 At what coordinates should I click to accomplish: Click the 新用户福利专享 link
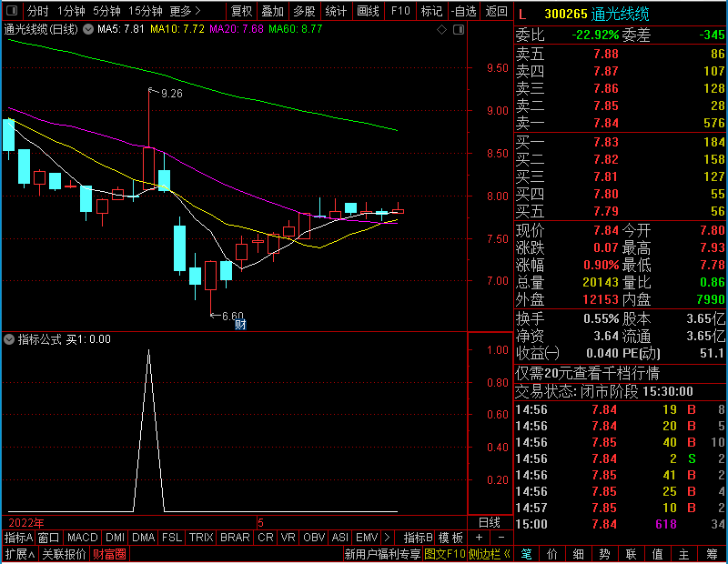click(382, 554)
